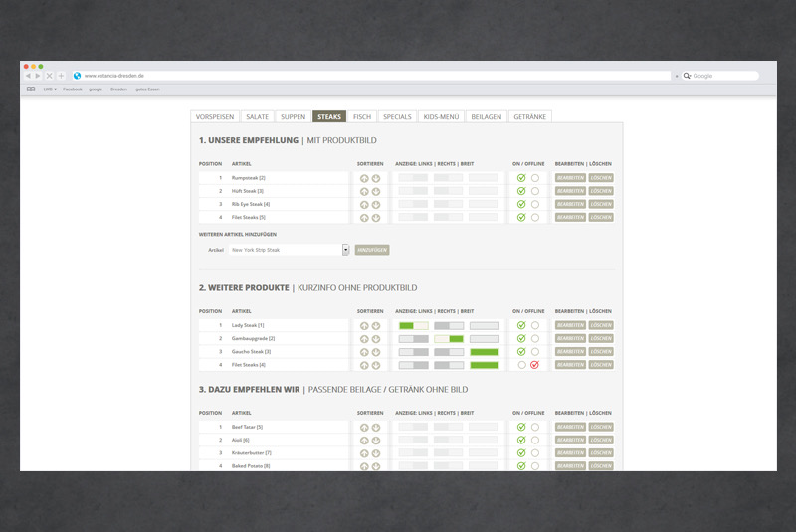Set Rumpsteak to offline

click(x=535, y=178)
